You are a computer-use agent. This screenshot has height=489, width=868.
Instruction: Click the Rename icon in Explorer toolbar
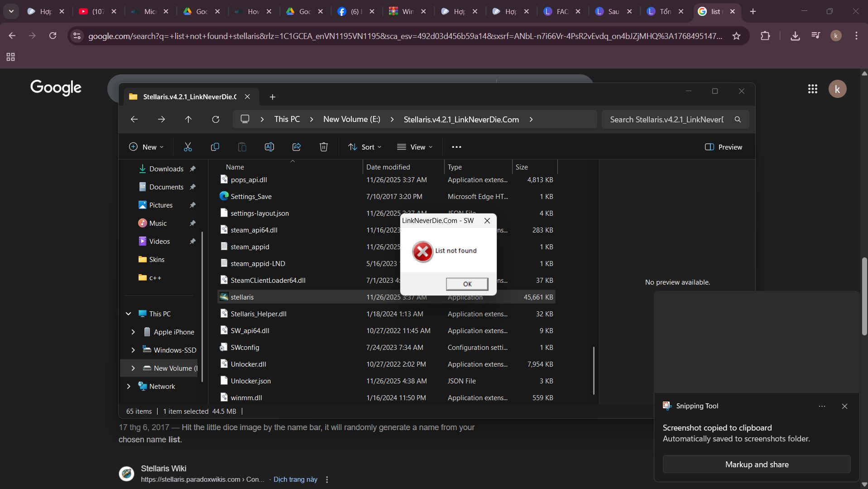point(269,147)
